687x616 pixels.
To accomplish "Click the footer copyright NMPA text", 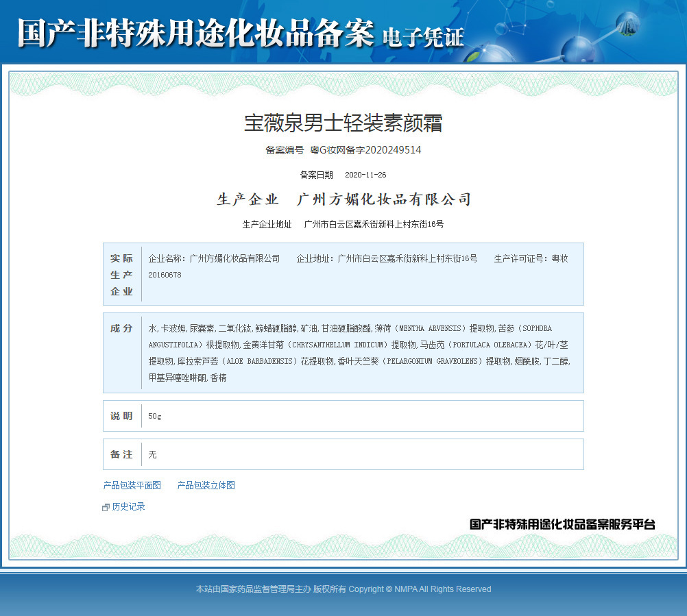I will [343, 589].
